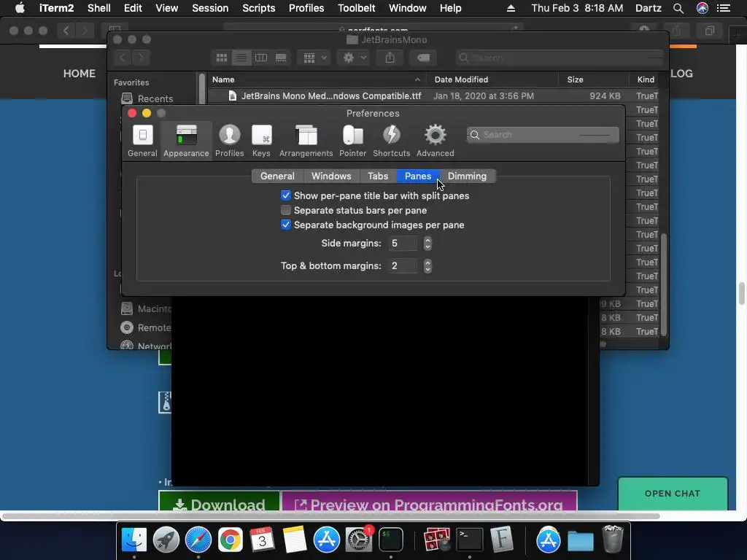
Task: Open Profiles preferences icon
Action: click(x=229, y=141)
